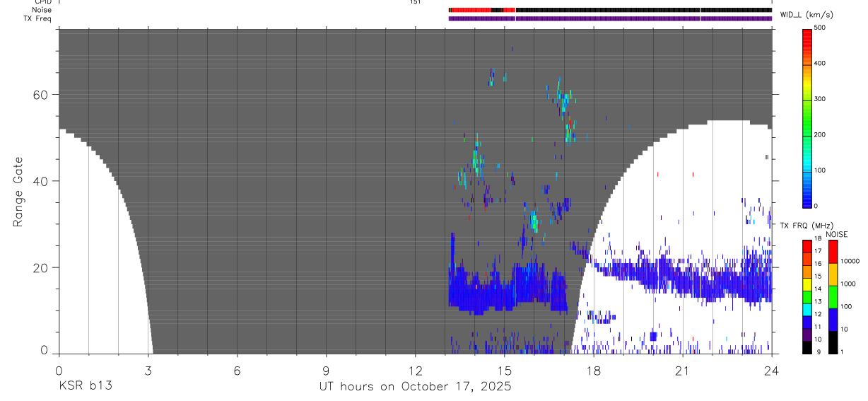Pick the green segment of the NOISE colorbar

tap(833, 296)
